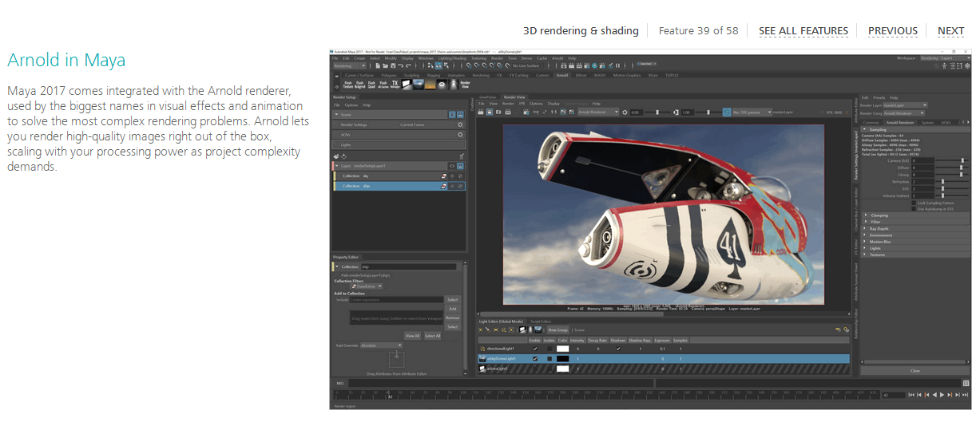Click the Flash All Caches shelf icon
This screenshot has height=430, width=980.
pos(383,85)
